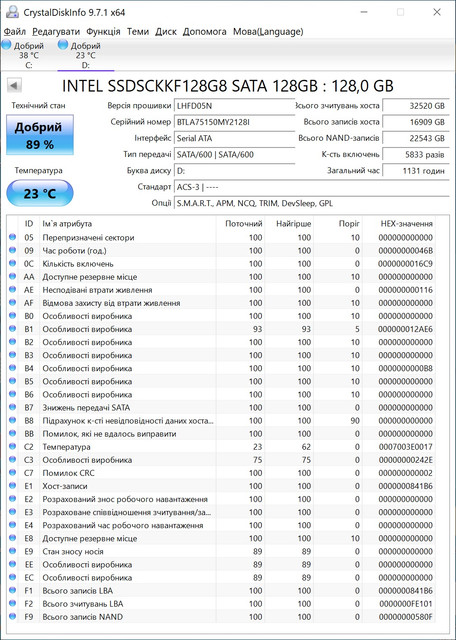
Task: Click HEX value 0000000FE101
Action: pyautogui.click(x=406, y=604)
